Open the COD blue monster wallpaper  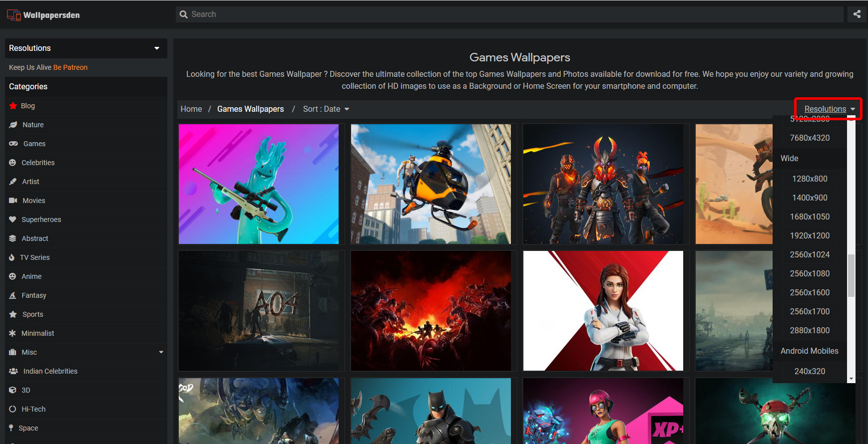pos(259,411)
